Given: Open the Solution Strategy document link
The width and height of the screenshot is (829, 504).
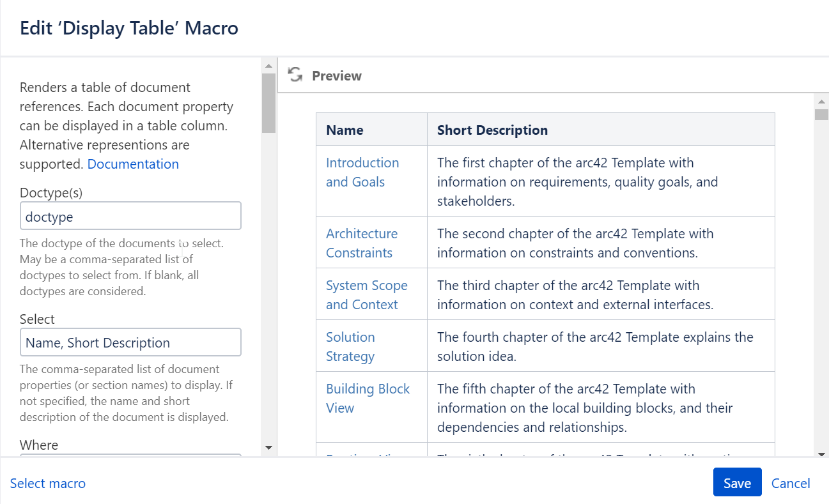Looking at the screenshot, I should [350, 346].
